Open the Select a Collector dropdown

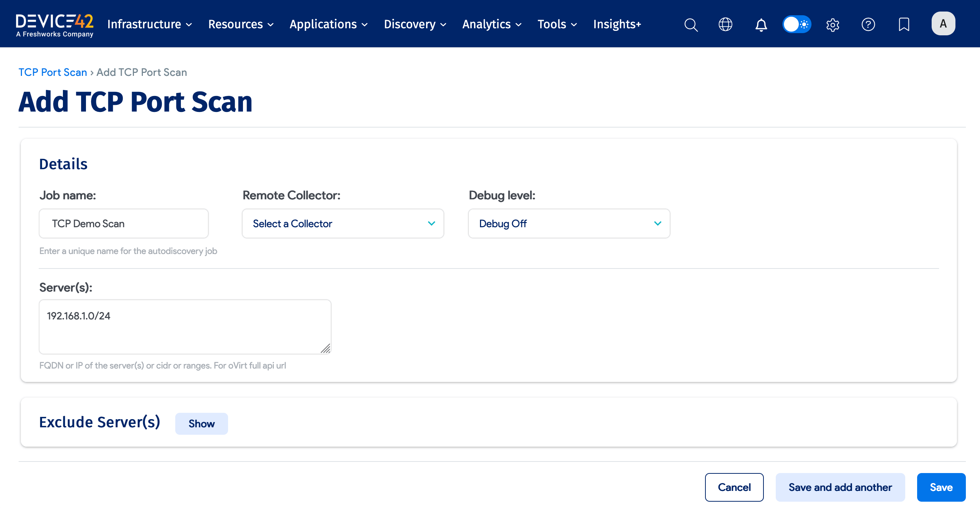click(x=342, y=223)
